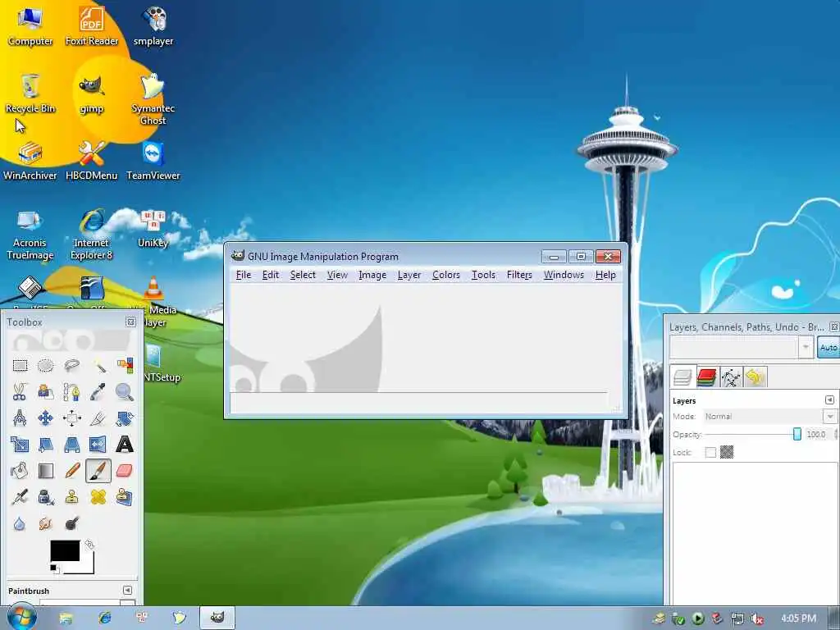Open the View menu
Image resolution: width=840 pixels, height=630 pixels.
click(337, 275)
